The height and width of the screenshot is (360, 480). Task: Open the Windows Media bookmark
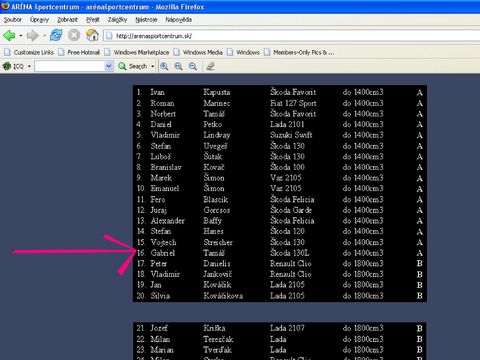(198, 52)
